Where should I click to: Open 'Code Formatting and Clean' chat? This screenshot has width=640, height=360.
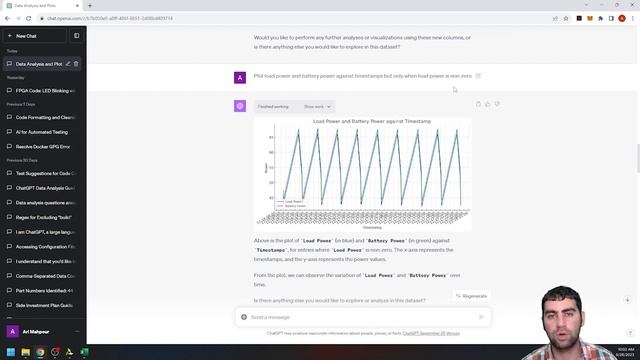click(42, 118)
